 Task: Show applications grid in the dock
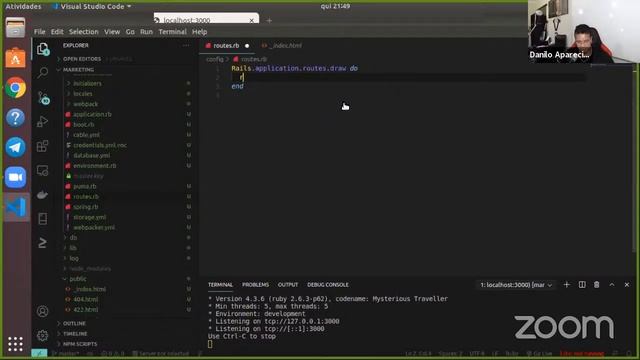[x=16, y=344]
